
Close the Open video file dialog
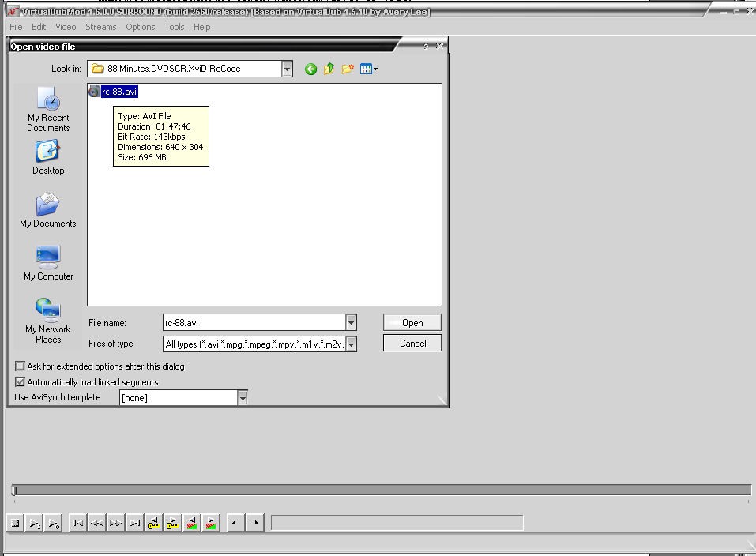tap(439, 46)
